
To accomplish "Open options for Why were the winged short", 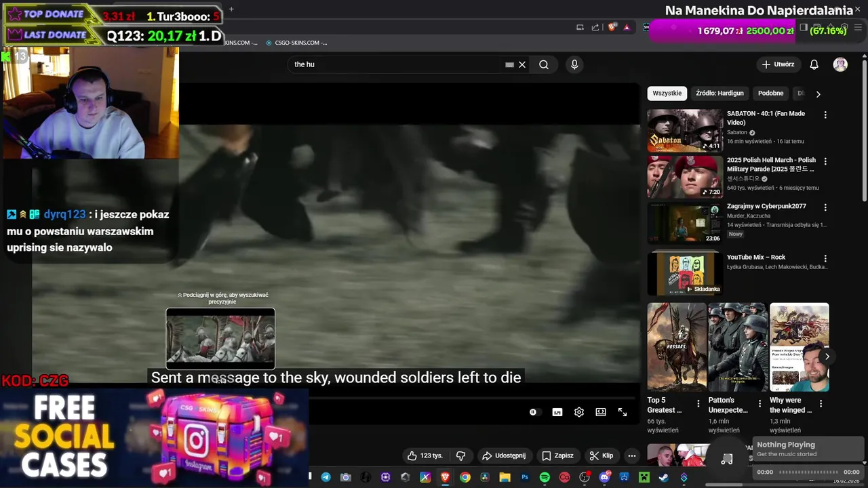I will click(x=821, y=404).
